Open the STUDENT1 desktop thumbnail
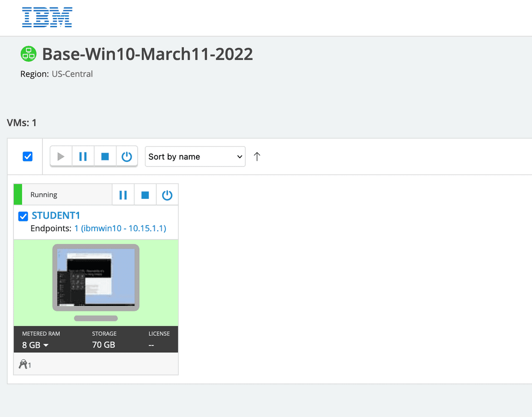532x417 pixels. point(96,277)
